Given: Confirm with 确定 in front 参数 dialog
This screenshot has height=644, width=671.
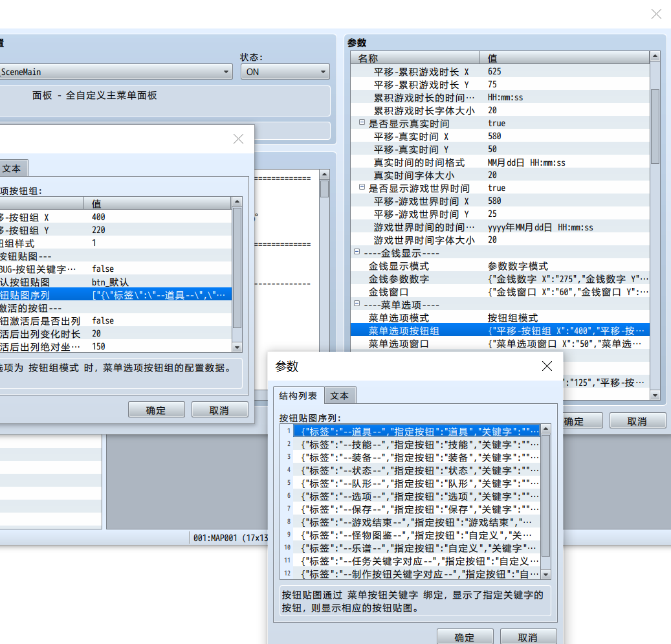Looking at the screenshot, I should tap(465, 637).
